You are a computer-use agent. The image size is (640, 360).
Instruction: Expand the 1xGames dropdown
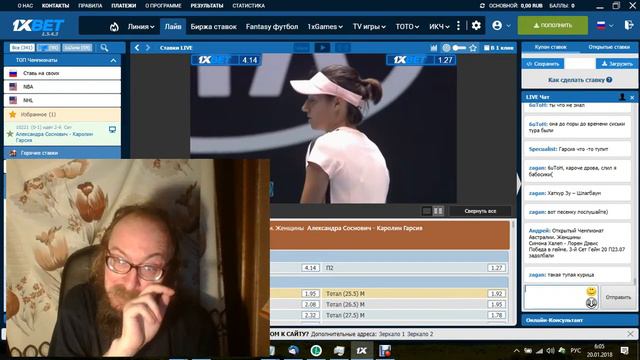(325, 27)
